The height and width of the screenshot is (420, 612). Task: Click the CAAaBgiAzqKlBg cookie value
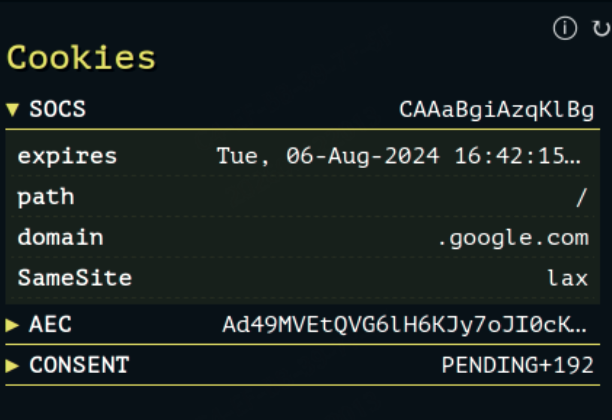coord(496,110)
